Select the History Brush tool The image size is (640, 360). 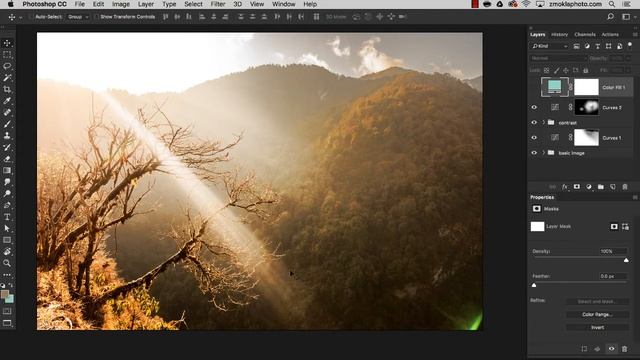(x=7, y=147)
